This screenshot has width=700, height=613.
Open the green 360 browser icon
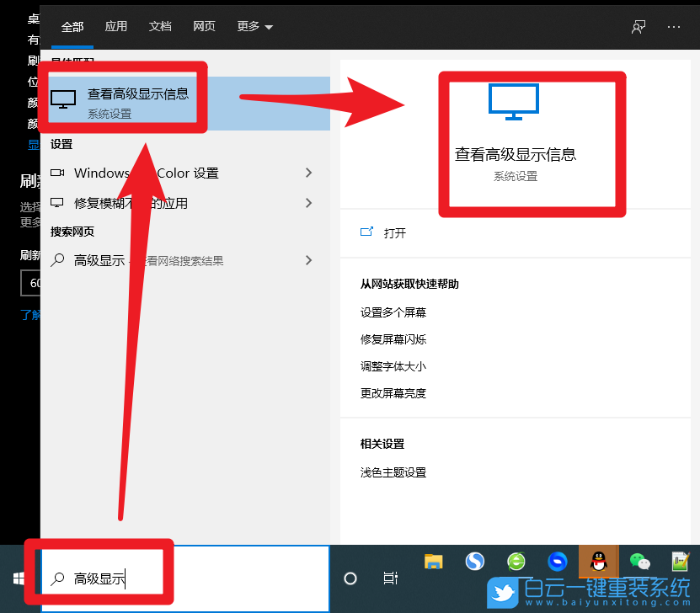(516, 561)
